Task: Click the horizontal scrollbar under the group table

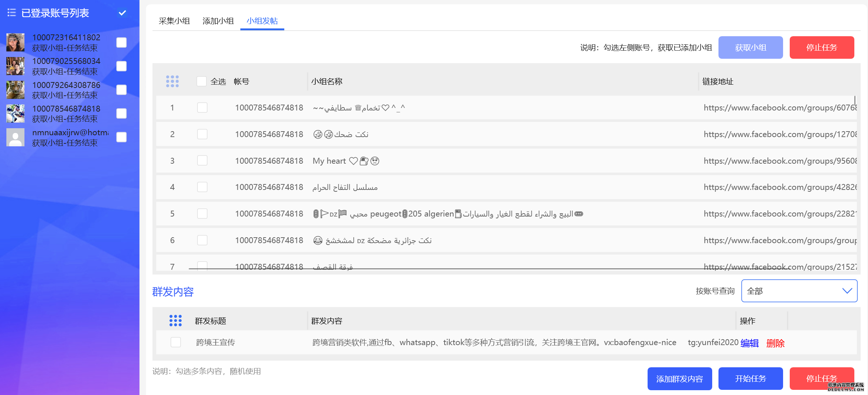Action: pyautogui.click(x=443, y=269)
